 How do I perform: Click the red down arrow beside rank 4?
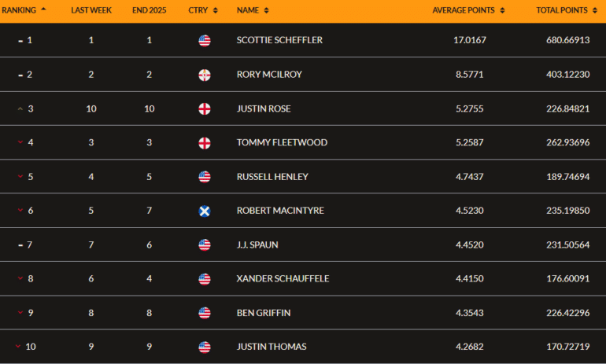click(x=20, y=143)
